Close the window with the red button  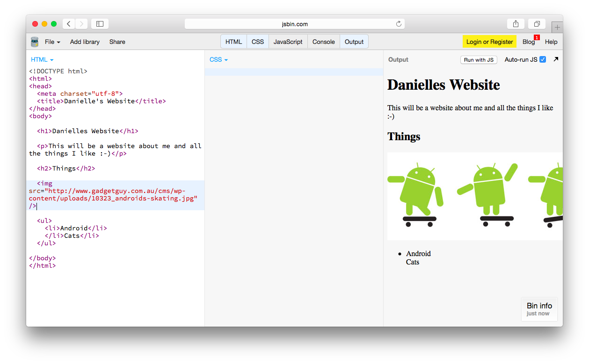pyautogui.click(x=35, y=24)
